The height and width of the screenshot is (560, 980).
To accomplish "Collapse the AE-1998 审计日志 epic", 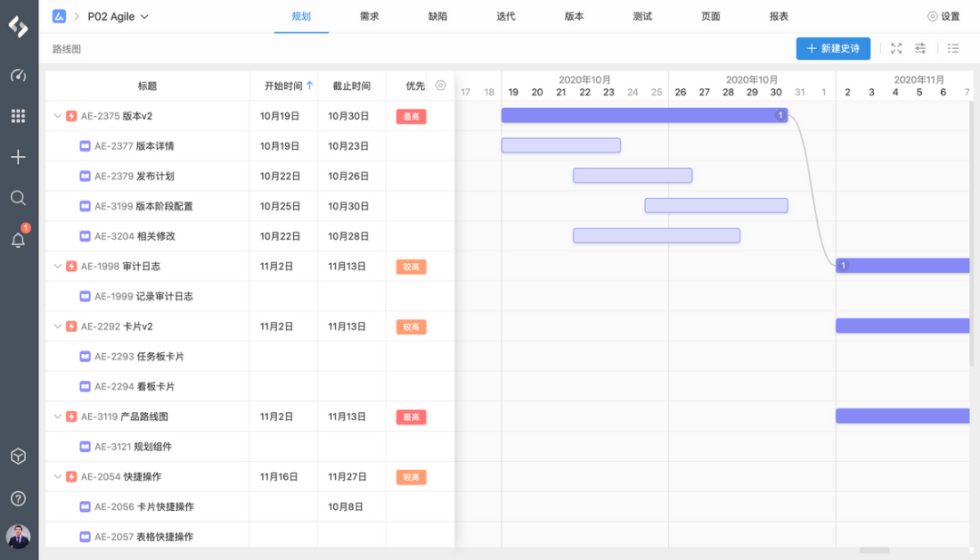I will tap(56, 266).
